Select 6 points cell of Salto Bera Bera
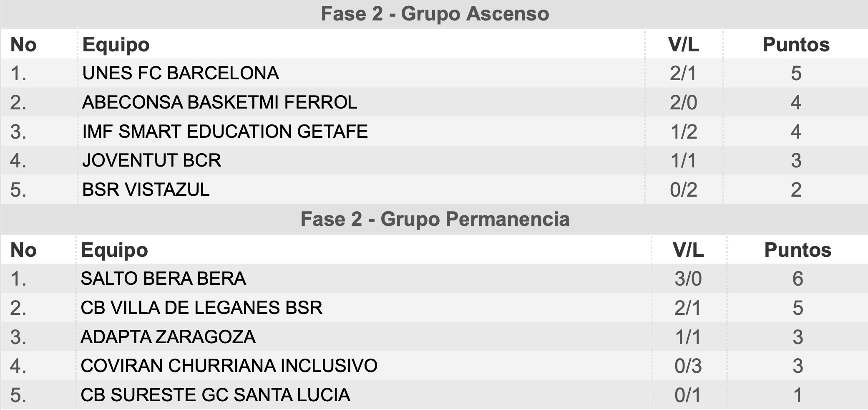Screen dimensions: 868x410 [x=798, y=278]
